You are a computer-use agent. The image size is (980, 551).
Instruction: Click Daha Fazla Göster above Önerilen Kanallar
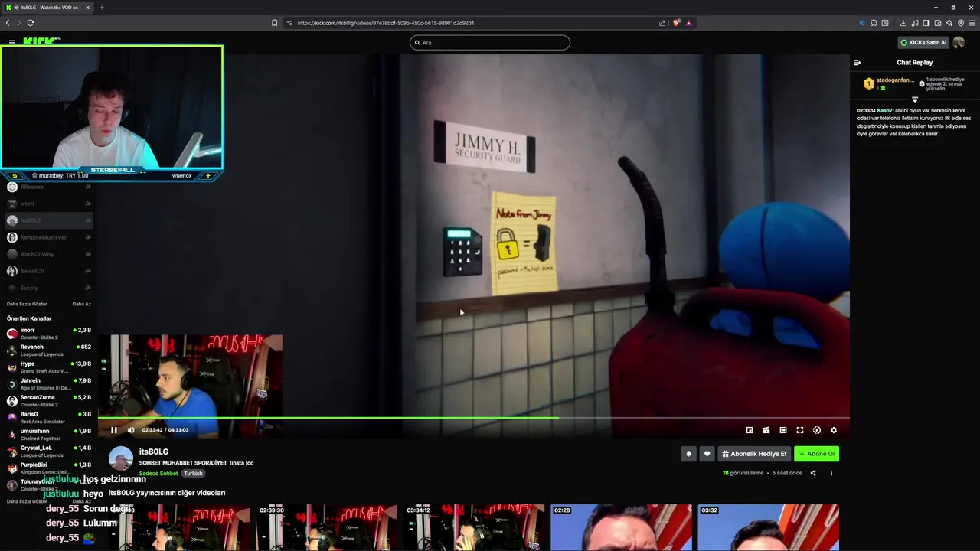pyautogui.click(x=27, y=304)
